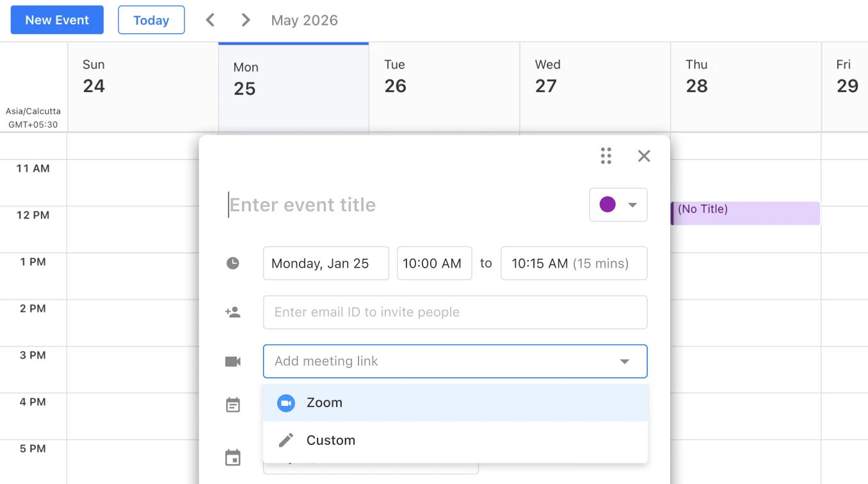The image size is (868, 484).
Task: Click the Today button
Action: 151,20
